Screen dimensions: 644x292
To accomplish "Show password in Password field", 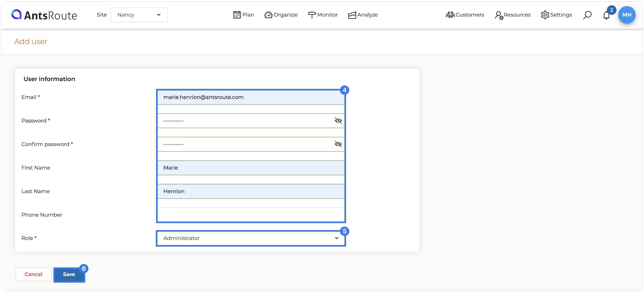I will tap(338, 121).
